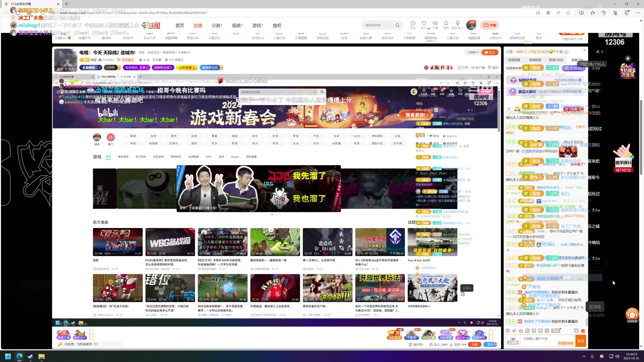Open the 鱼吧 nav item
Image resolution: width=644 pixels, height=362 pixels.
coord(277,25)
